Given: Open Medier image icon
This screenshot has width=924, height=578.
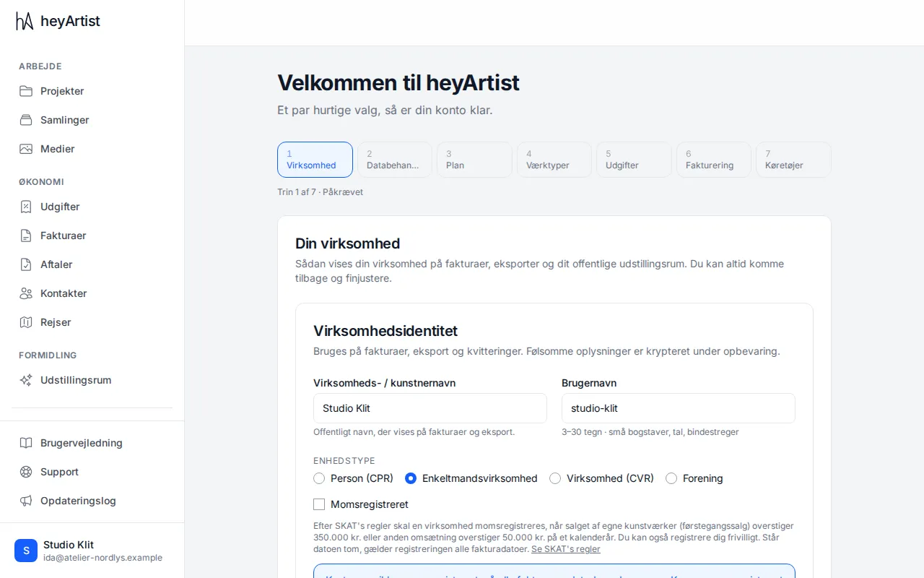Looking at the screenshot, I should coord(26,149).
